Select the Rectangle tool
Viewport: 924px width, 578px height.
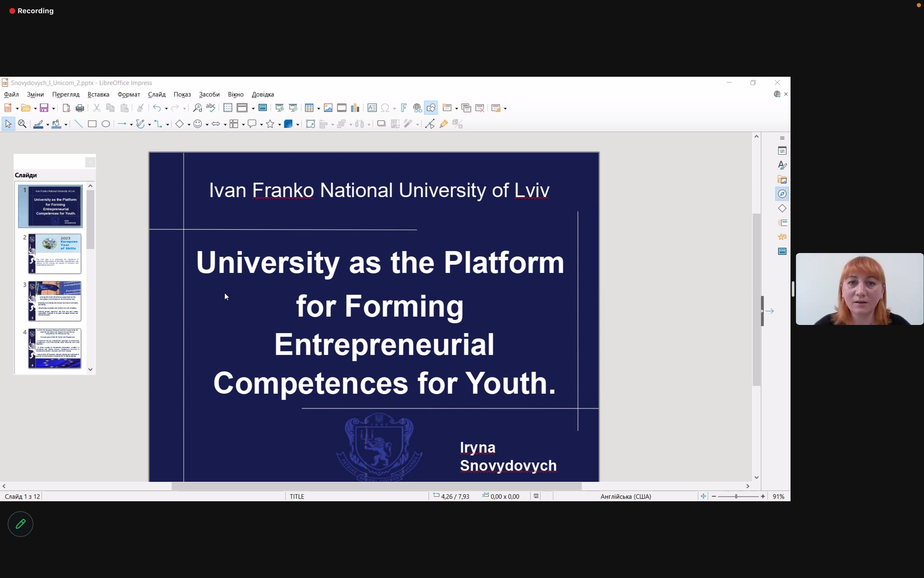click(x=92, y=124)
